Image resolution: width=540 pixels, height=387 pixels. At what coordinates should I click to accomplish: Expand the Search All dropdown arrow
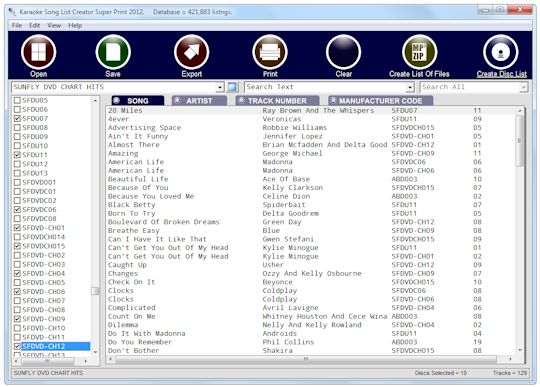tap(523, 87)
